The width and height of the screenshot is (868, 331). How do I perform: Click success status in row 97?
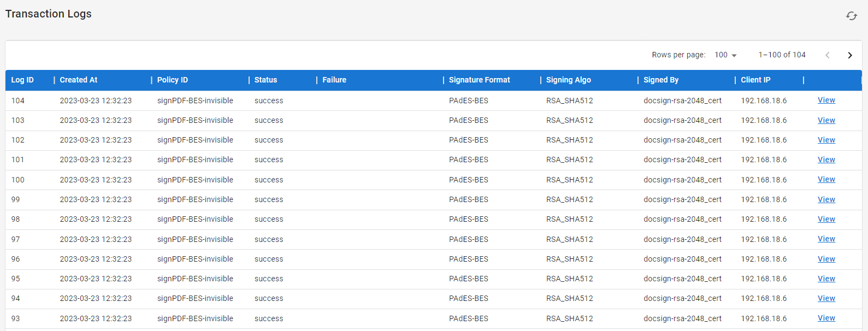coord(269,239)
